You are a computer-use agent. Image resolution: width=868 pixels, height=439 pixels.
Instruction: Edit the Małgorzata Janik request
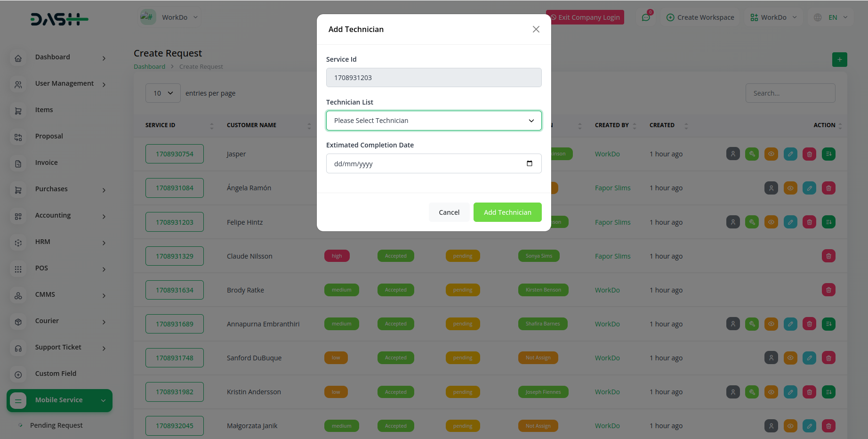tap(809, 426)
